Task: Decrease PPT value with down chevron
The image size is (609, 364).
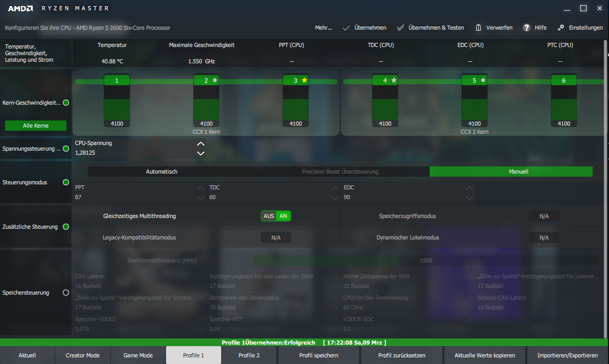Action: tap(201, 198)
